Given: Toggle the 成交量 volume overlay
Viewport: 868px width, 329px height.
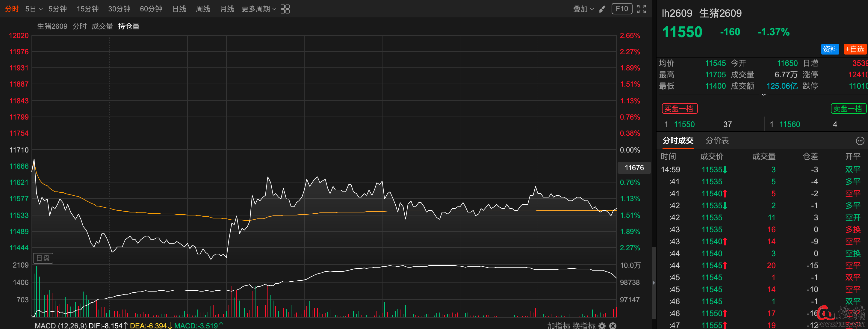Looking at the screenshot, I should [102, 26].
